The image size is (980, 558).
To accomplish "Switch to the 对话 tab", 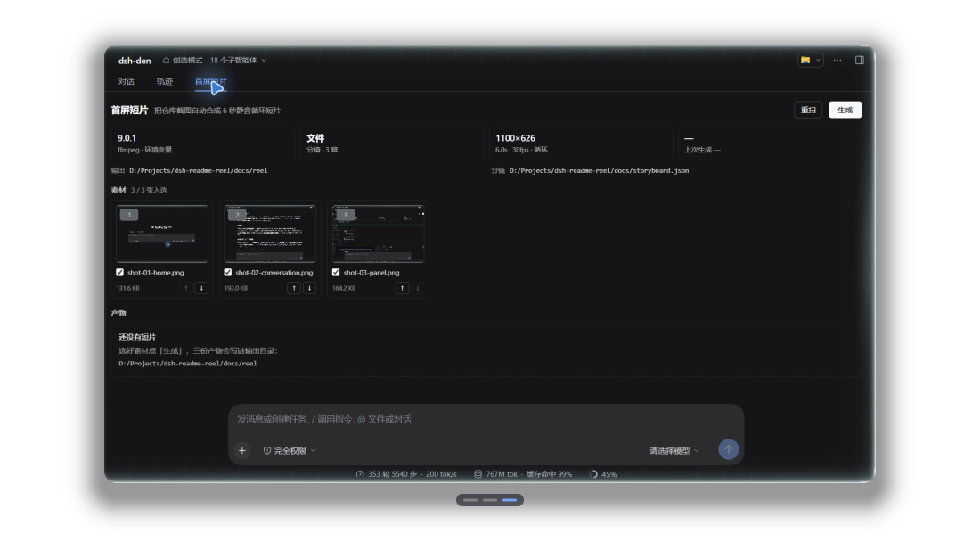I will coord(127,81).
